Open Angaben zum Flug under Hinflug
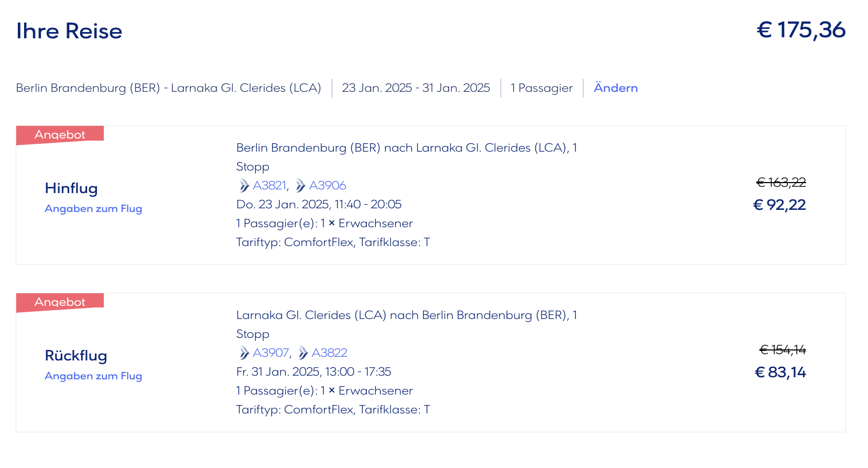This screenshot has width=868, height=468. pos(93,209)
